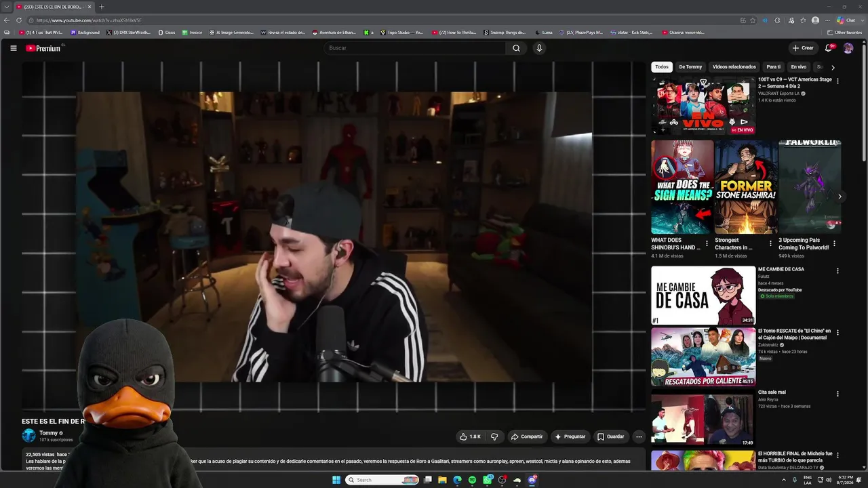Select the De Tommy filter chip
Viewport: 868px width, 488px height.
click(x=690, y=67)
